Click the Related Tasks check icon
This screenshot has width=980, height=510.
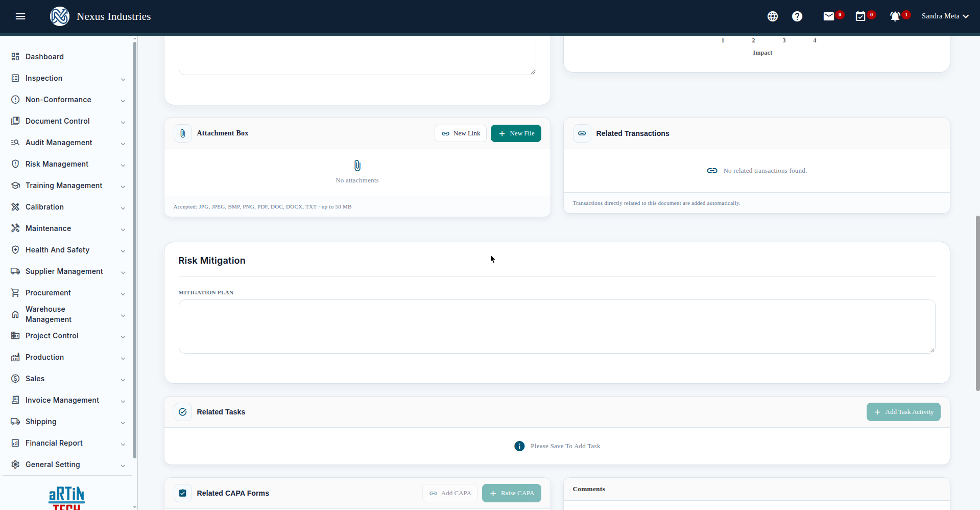[183, 412]
